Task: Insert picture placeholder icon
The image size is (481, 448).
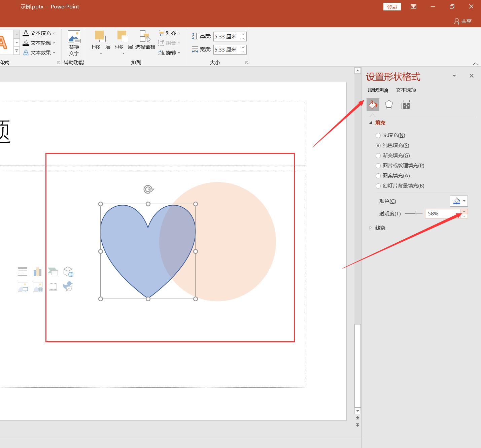Action: pyautogui.click(x=23, y=287)
